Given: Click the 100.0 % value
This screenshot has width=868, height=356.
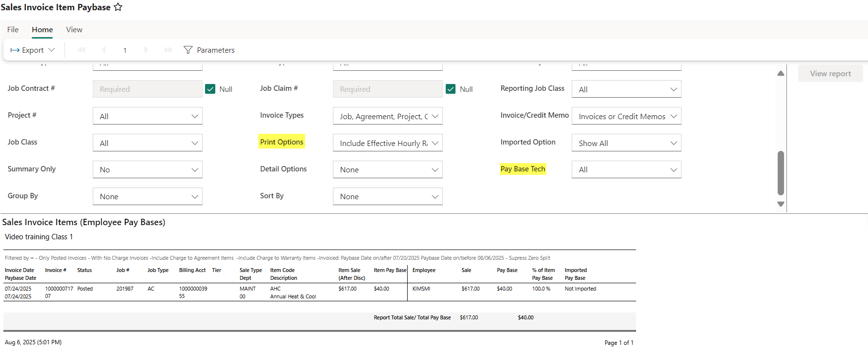Looking at the screenshot, I should (541, 289).
